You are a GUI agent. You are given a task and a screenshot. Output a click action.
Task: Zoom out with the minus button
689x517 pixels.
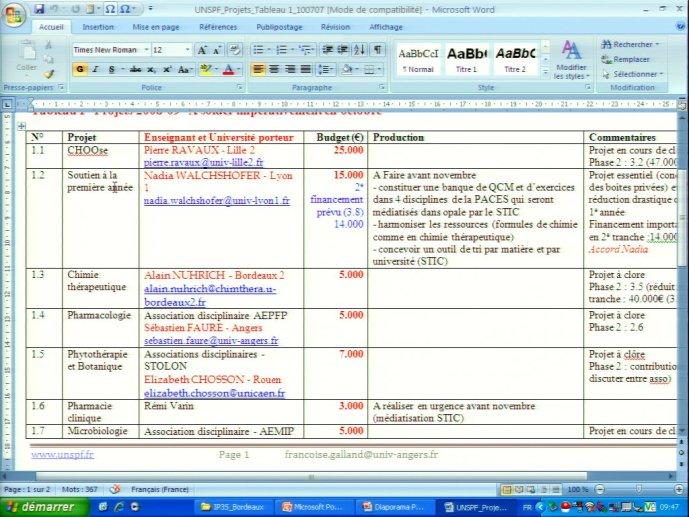[600, 489]
